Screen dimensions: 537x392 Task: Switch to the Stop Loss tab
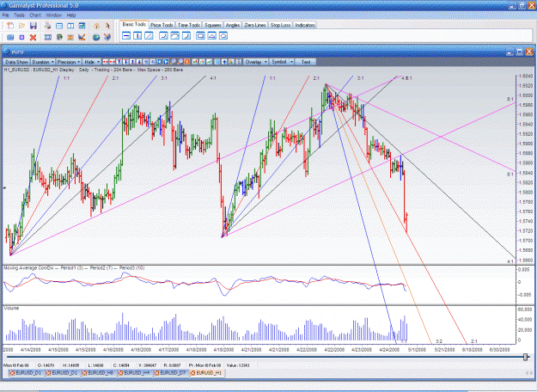pyautogui.click(x=280, y=25)
